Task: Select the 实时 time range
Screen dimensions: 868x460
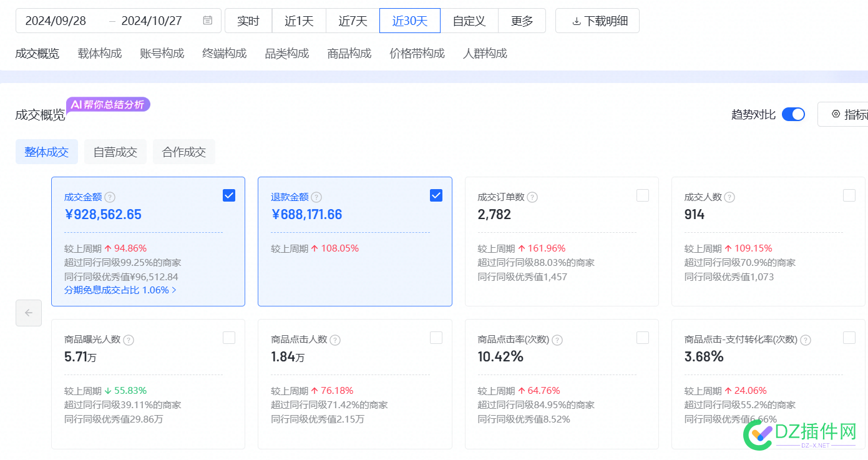Action: point(248,21)
